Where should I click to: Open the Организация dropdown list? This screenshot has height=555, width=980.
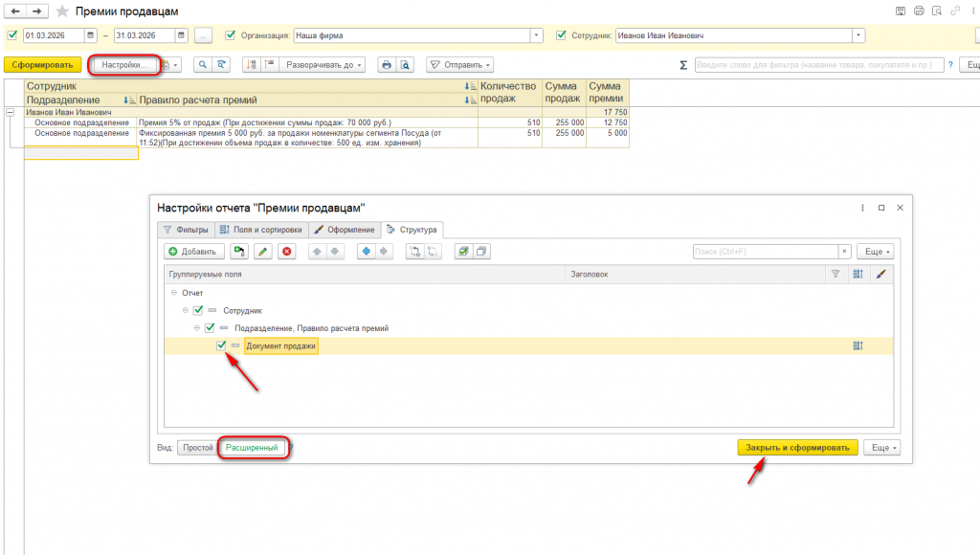click(536, 35)
